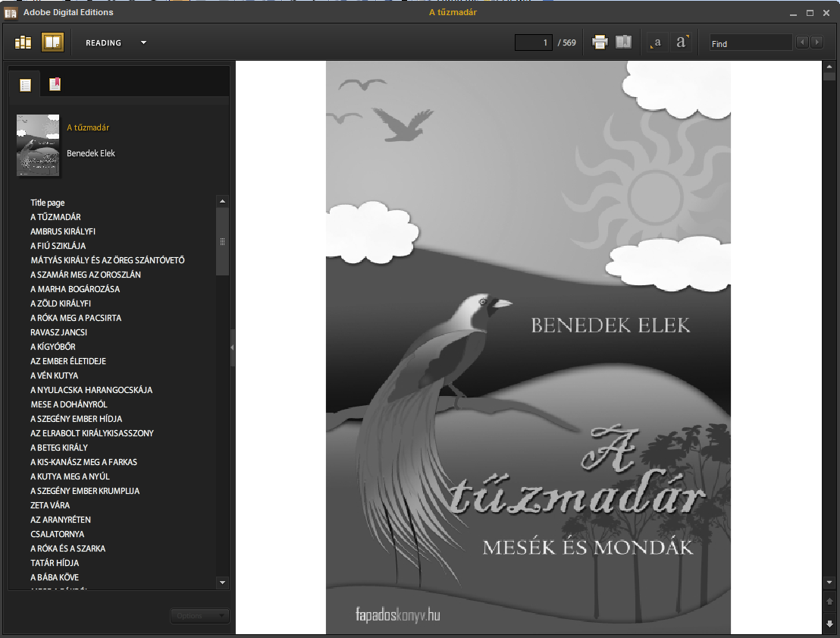
Task: Open chapter 'RAVASZ JANCSI'
Action: coord(58,332)
